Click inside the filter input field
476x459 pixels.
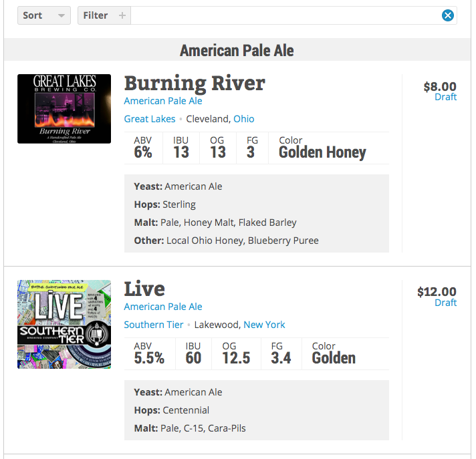(285, 15)
